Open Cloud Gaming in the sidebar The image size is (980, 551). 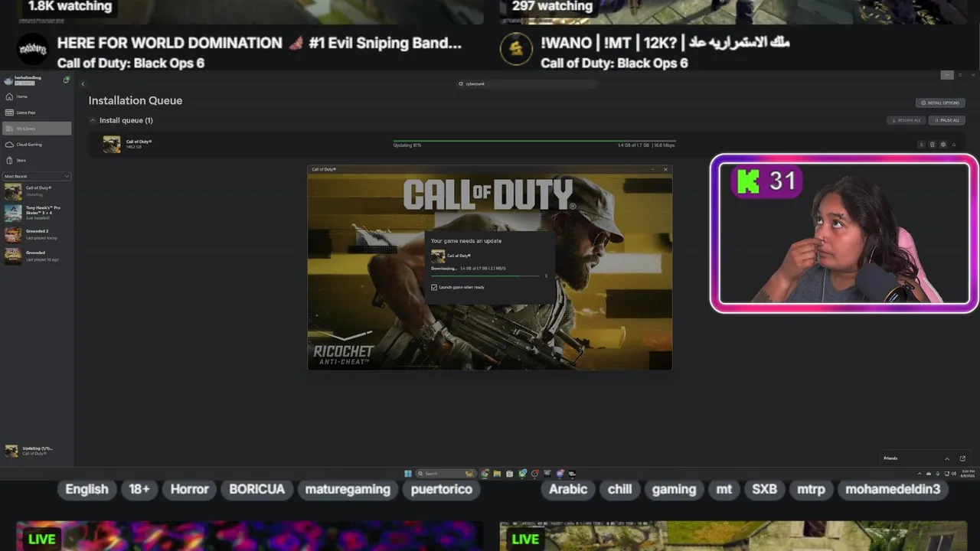click(37, 145)
